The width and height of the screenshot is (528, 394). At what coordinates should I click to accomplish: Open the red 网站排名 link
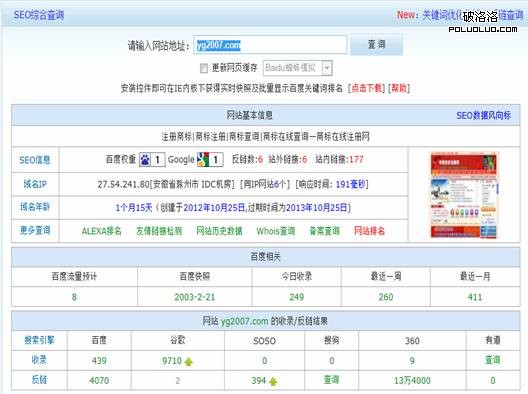coord(369,231)
